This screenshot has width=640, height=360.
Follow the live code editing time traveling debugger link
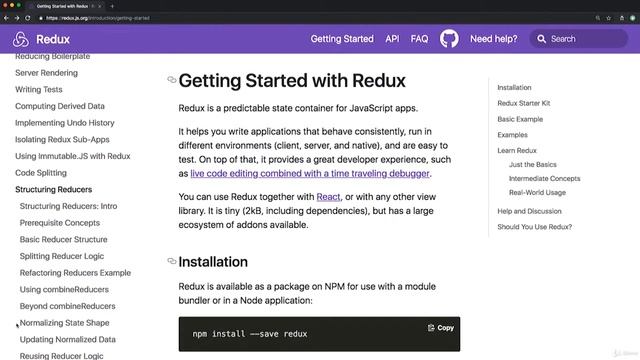pyautogui.click(x=310, y=173)
